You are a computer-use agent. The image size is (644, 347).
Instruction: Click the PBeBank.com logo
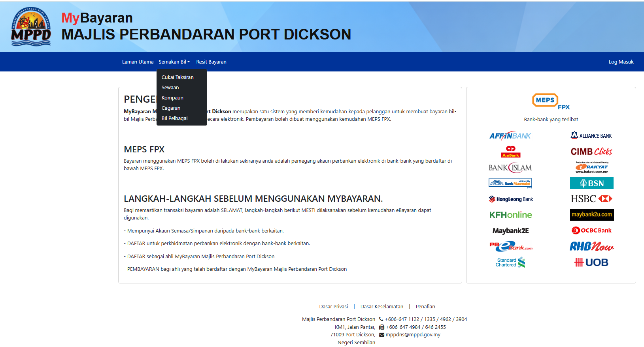tap(511, 246)
